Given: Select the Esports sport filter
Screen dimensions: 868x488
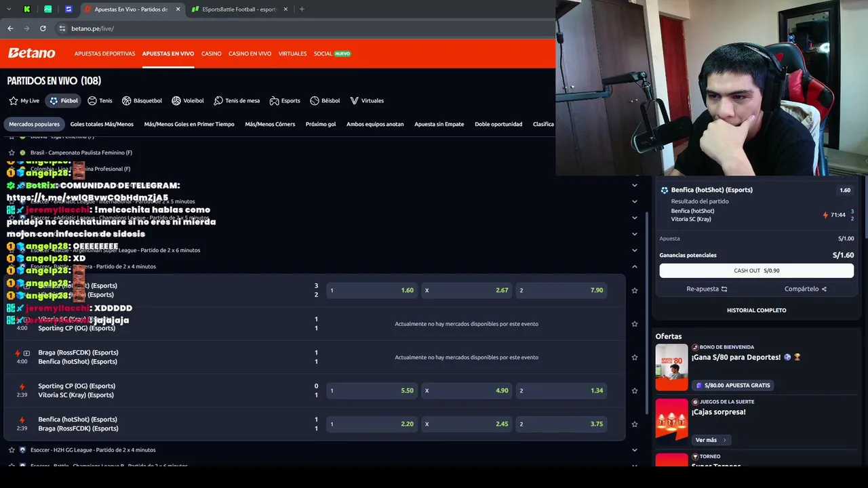Looking at the screenshot, I should 285,101.
